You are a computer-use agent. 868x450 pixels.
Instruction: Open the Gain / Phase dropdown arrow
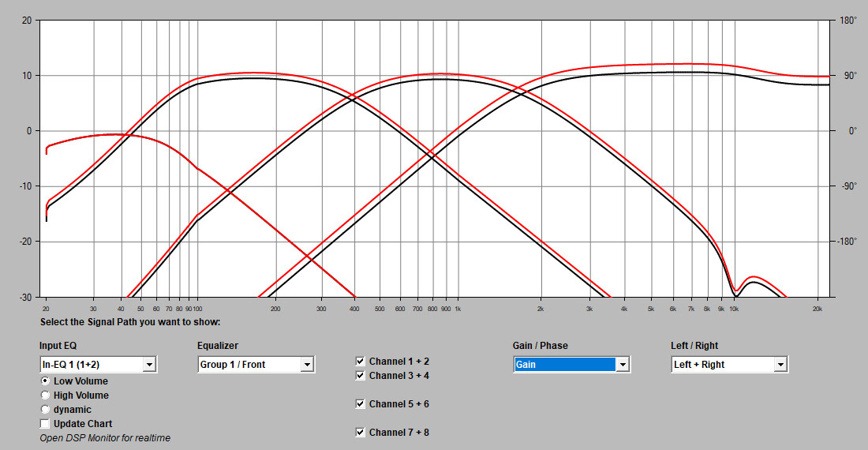pos(623,364)
